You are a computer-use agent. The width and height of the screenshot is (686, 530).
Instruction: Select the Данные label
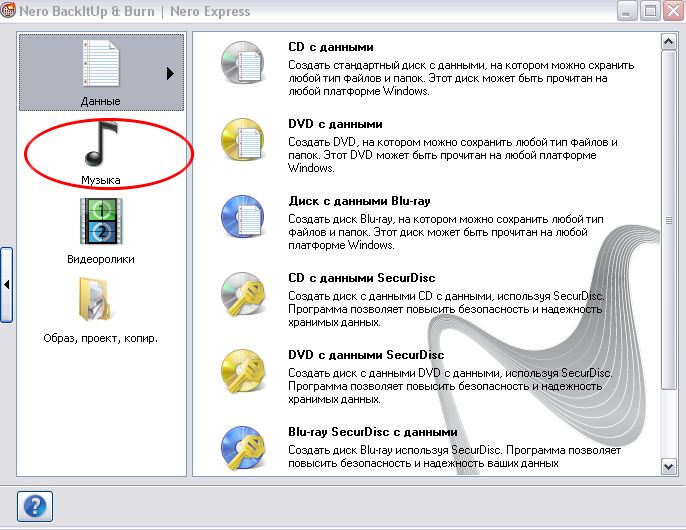point(101,101)
